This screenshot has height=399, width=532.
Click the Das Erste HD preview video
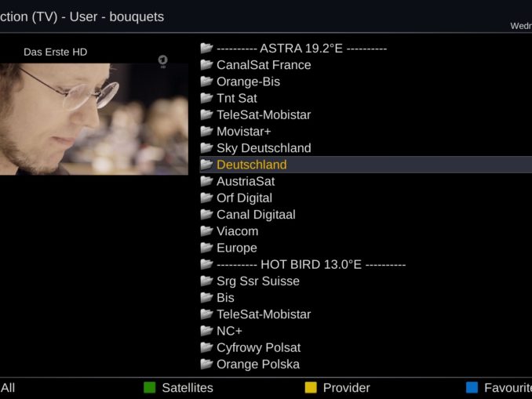pos(94,119)
